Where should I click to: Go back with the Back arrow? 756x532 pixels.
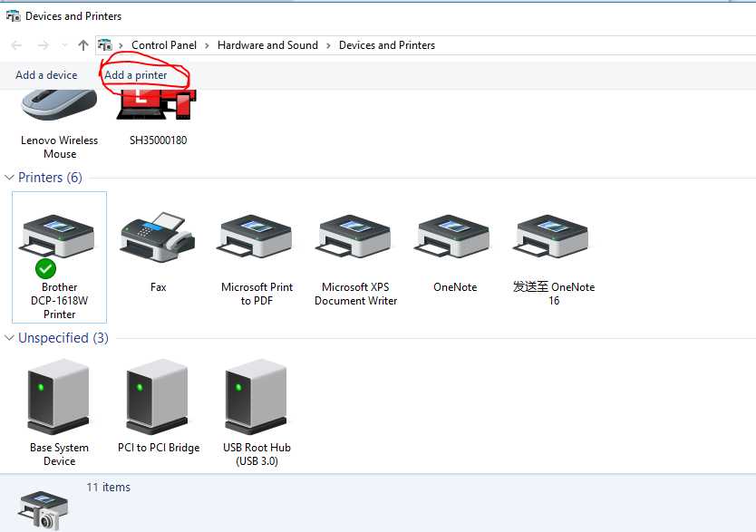pyautogui.click(x=16, y=45)
